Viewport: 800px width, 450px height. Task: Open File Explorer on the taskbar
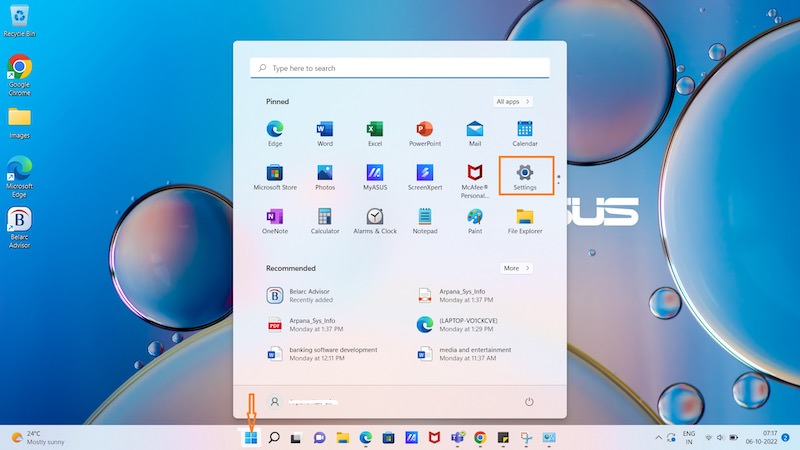click(342, 438)
